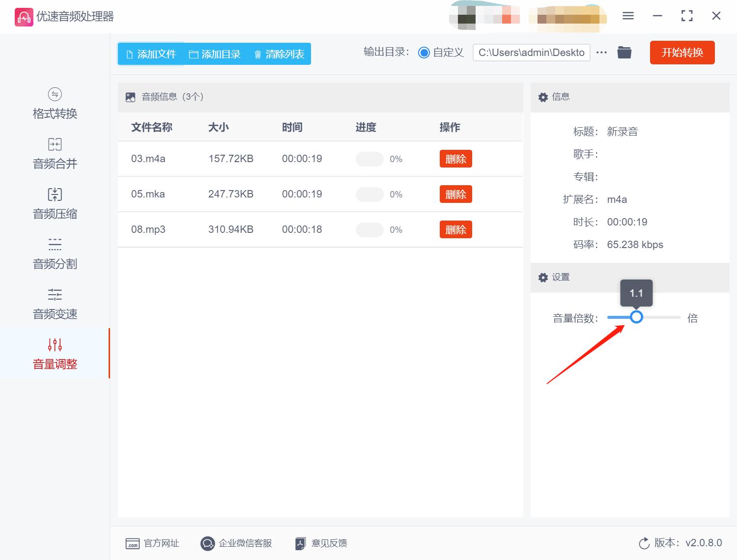The width and height of the screenshot is (737, 560).
Task: Open the 音频压缩 (audio compression) feature
Action: 54,203
